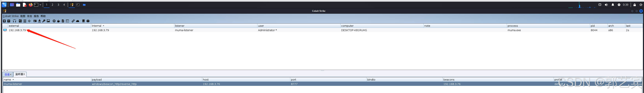Click the cloud icon to manage web server
Image resolution: width=644 pixels, height=93 pixels.
tap(77, 21)
